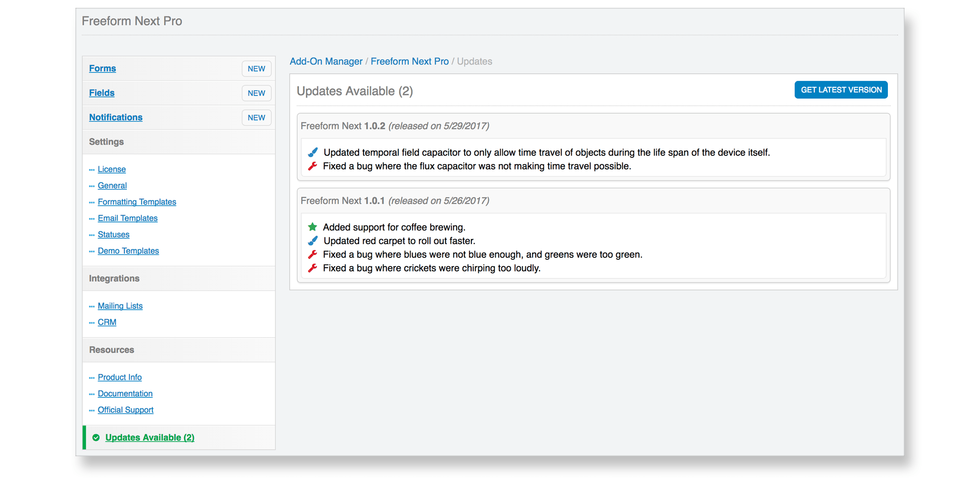
Task: Click the green star icon beside coffee brewing
Action: point(313,227)
